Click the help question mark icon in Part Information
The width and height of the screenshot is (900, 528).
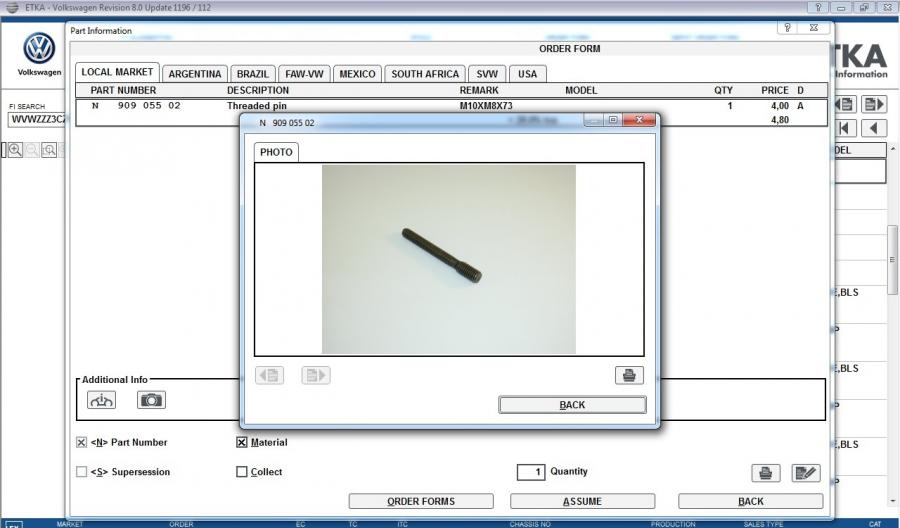click(x=788, y=28)
